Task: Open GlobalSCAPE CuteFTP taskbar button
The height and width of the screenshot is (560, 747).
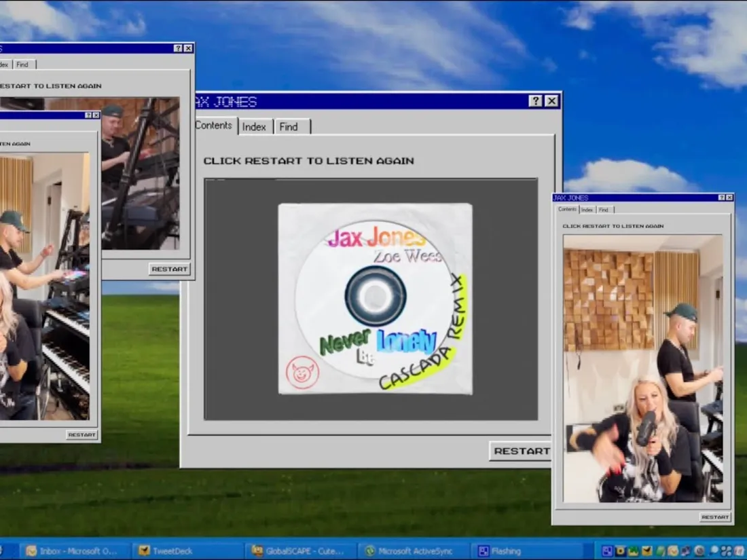Action: (299, 551)
